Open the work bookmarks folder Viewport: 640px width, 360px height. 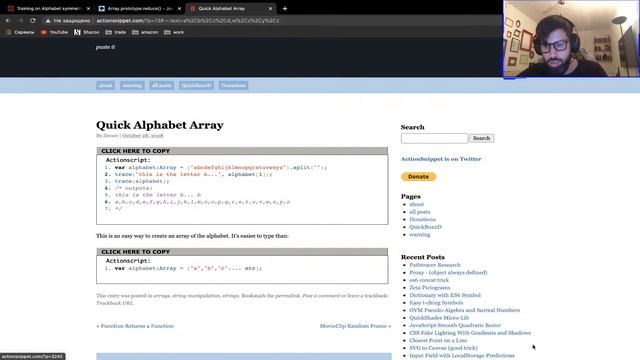[x=174, y=32]
